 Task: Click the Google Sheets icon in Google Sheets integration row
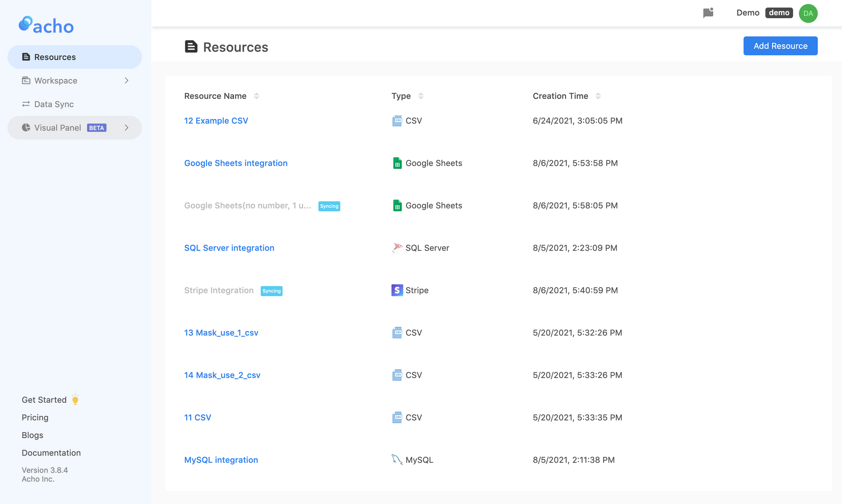[x=397, y=163]
